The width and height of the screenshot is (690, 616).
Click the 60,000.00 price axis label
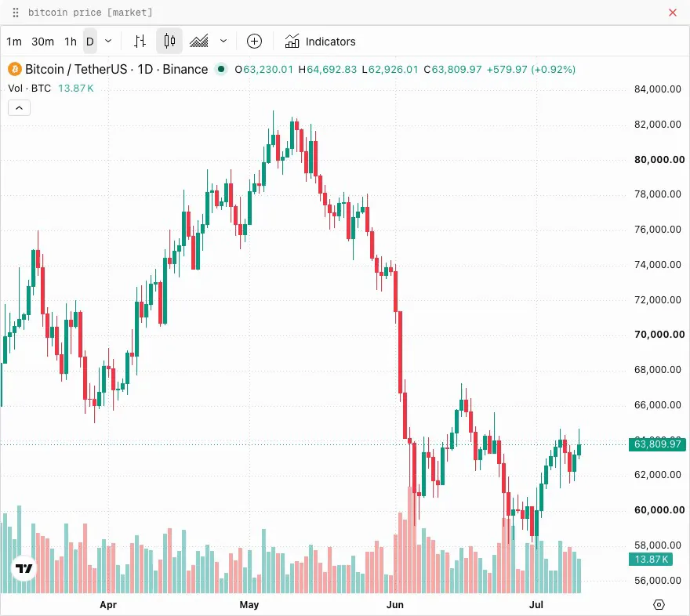point(659,509)
